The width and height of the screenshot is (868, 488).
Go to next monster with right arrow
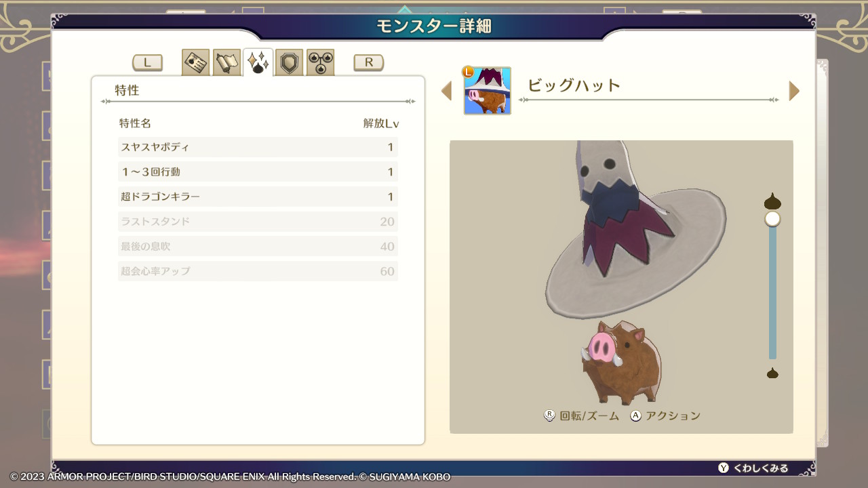pos(794,91)
